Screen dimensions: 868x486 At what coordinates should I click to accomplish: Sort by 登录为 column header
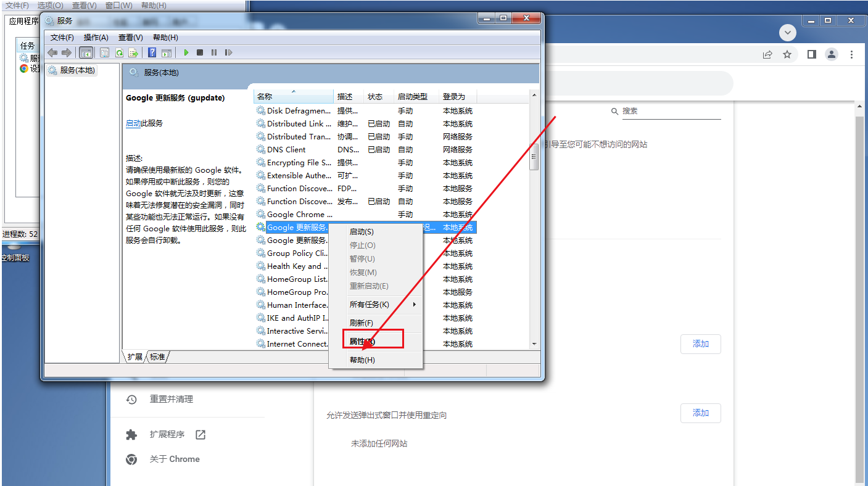(458, 97)
